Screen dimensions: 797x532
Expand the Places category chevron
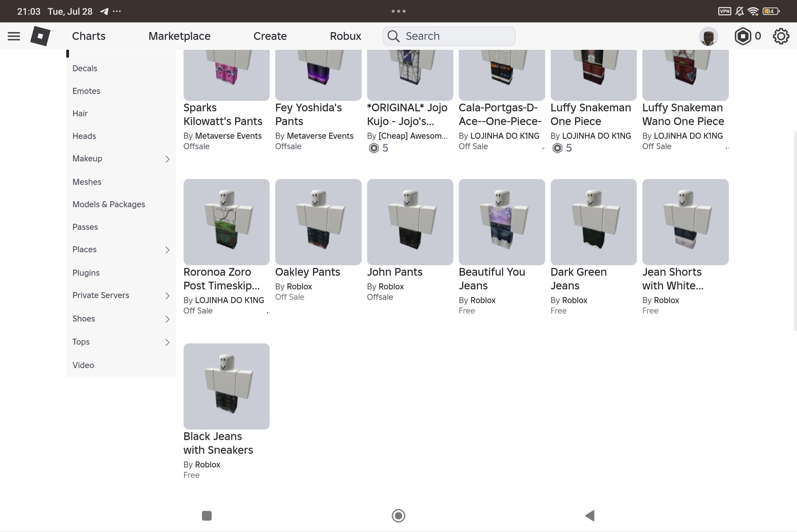point(167,250)
